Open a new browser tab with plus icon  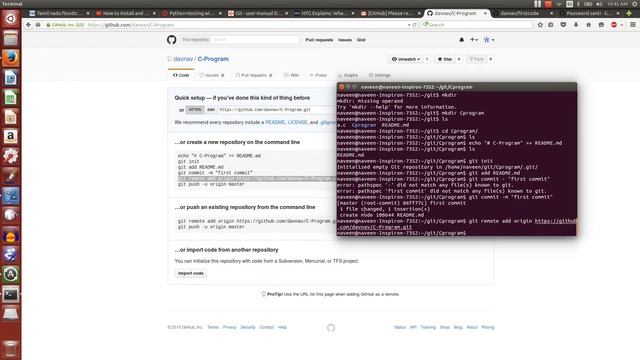(x=629, y=13)
